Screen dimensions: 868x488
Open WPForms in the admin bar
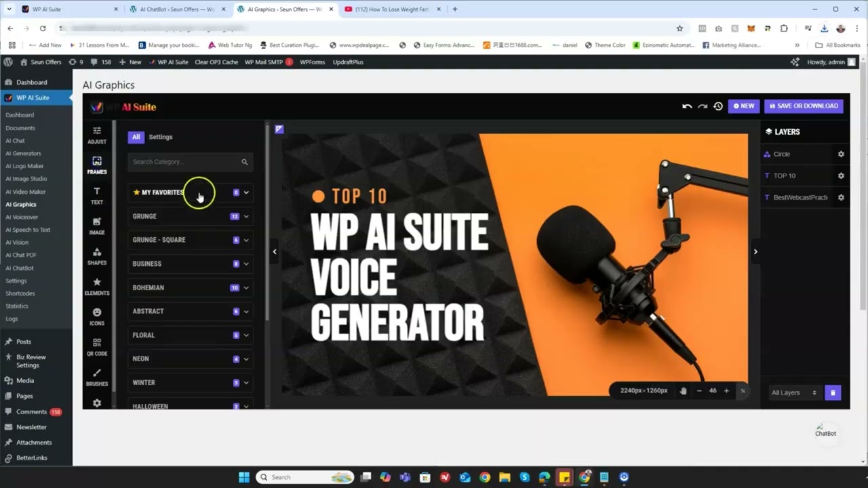pyautogui.click(x=312, y=62)
